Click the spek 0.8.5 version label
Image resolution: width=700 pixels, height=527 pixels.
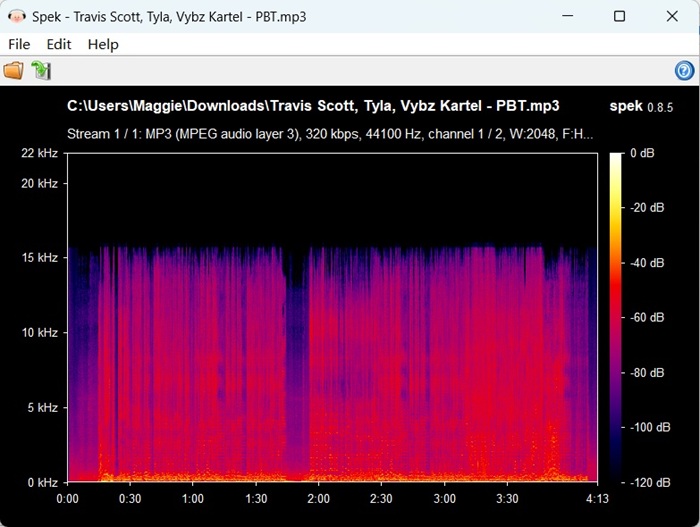(641, 106)
